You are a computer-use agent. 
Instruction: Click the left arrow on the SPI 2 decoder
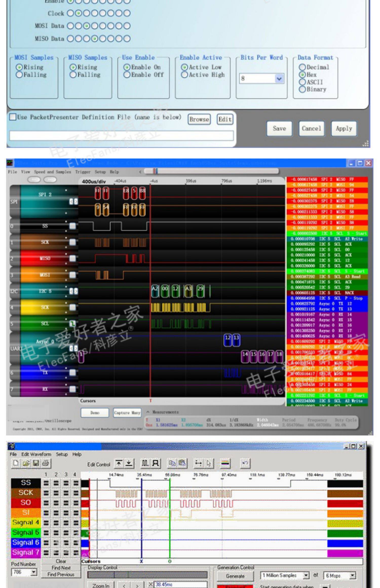[x=71, y=202]
